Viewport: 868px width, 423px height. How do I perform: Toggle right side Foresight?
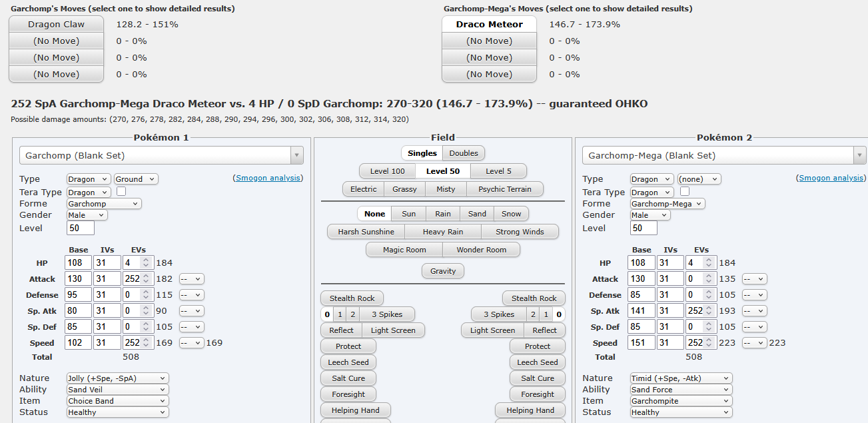[538, 394]
